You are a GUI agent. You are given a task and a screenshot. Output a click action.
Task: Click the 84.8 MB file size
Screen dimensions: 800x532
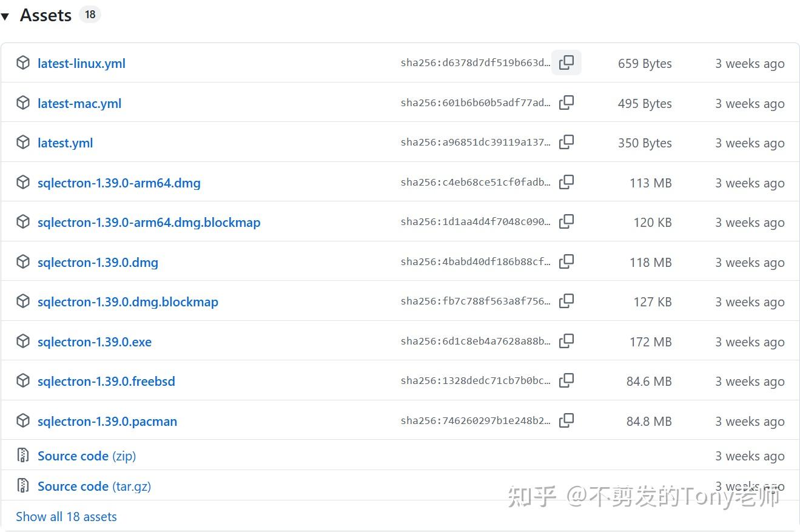649,422
